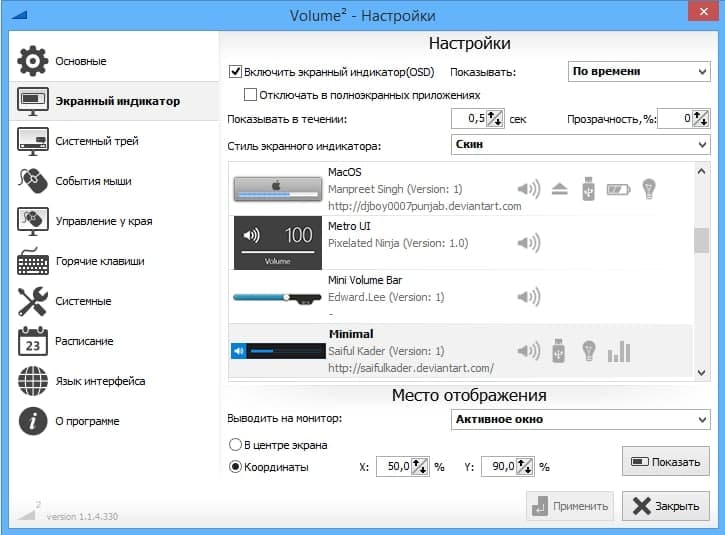Click the speaker icon in the Mini Volume Bar row
Image resolution: width=725 pixels, height=535 pixels.
coord(528,297)
